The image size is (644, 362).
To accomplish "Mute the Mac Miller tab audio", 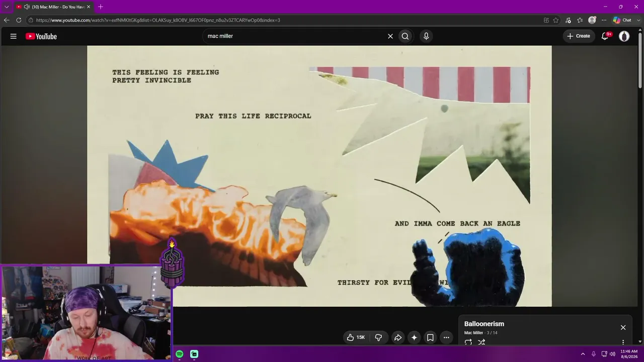I will (26, 7).
